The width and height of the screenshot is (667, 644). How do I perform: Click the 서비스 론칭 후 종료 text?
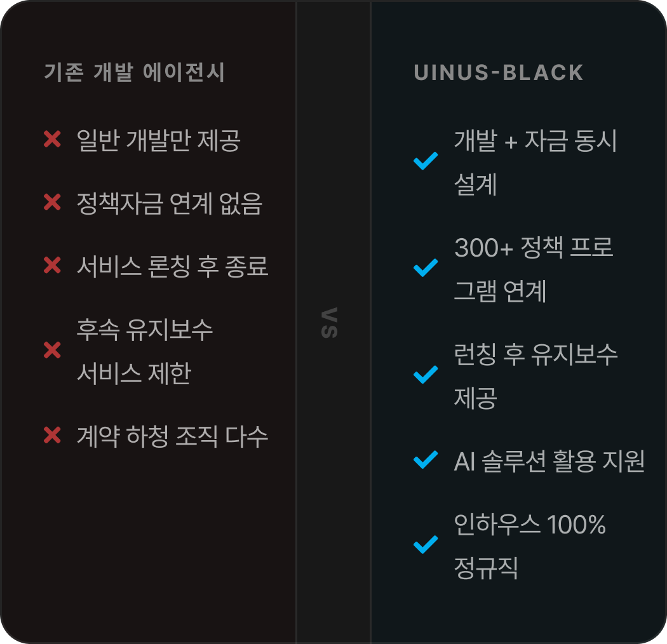coord(172,267)
